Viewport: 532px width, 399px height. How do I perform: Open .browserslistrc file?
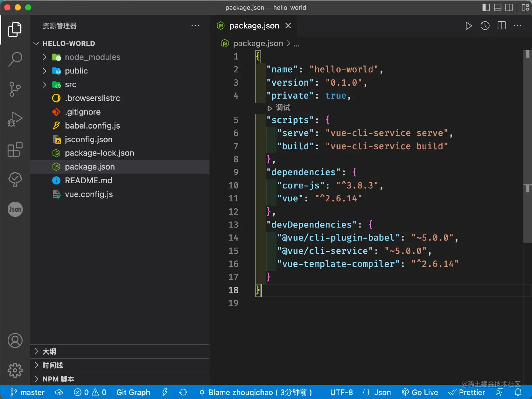[x=120, y=98]
